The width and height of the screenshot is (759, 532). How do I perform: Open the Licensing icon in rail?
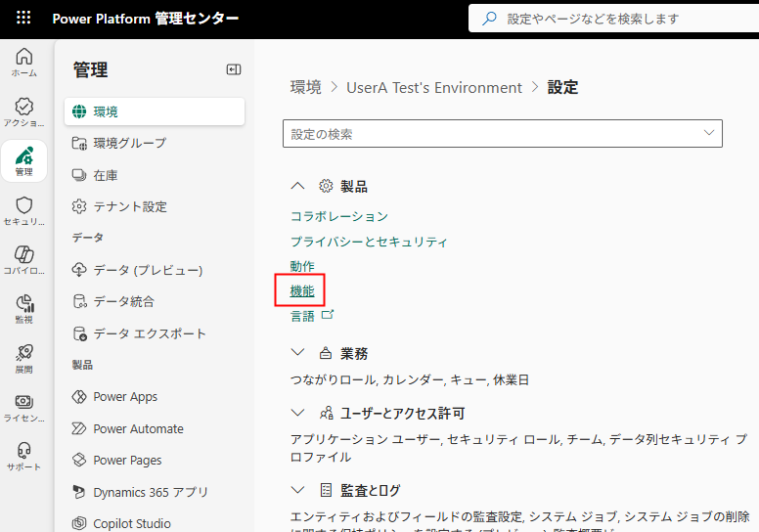[x=24, y=407]
